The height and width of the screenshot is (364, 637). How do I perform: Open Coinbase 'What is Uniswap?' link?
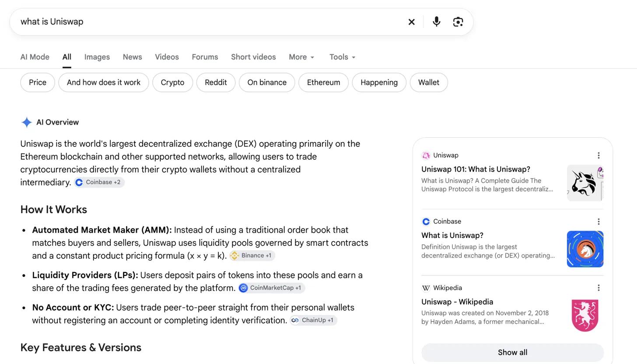452,235
